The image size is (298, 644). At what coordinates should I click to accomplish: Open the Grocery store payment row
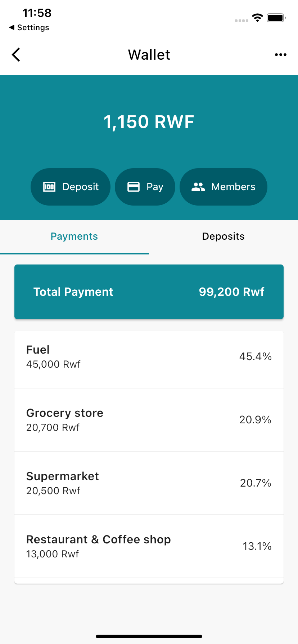(x=149, y=420)
